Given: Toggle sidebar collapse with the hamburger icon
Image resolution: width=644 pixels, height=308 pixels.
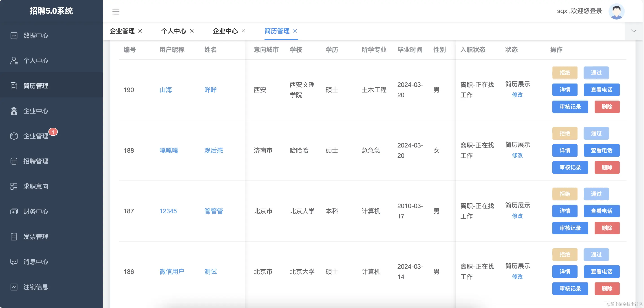Looking at the screenshot, I should (x=116, y=11).
